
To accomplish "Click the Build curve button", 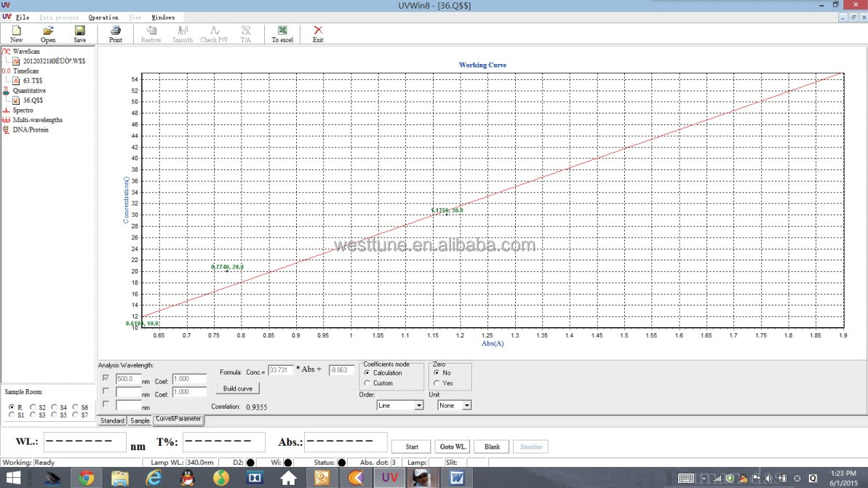I will coord(237,388).
